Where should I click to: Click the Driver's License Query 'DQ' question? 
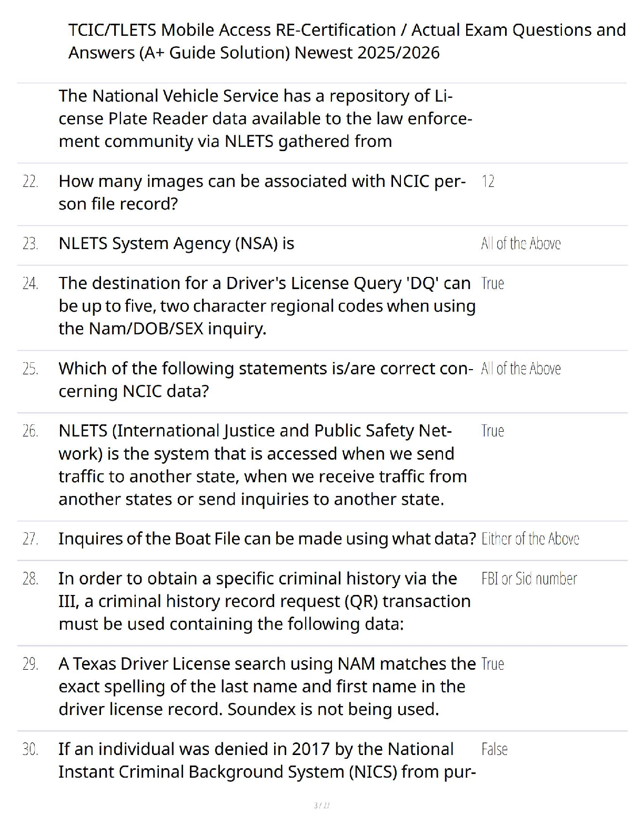click(x=267, y=306)
